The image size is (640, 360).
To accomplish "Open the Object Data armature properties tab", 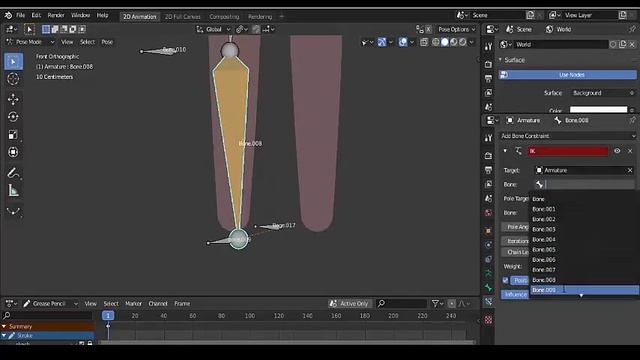I will 489,273.
